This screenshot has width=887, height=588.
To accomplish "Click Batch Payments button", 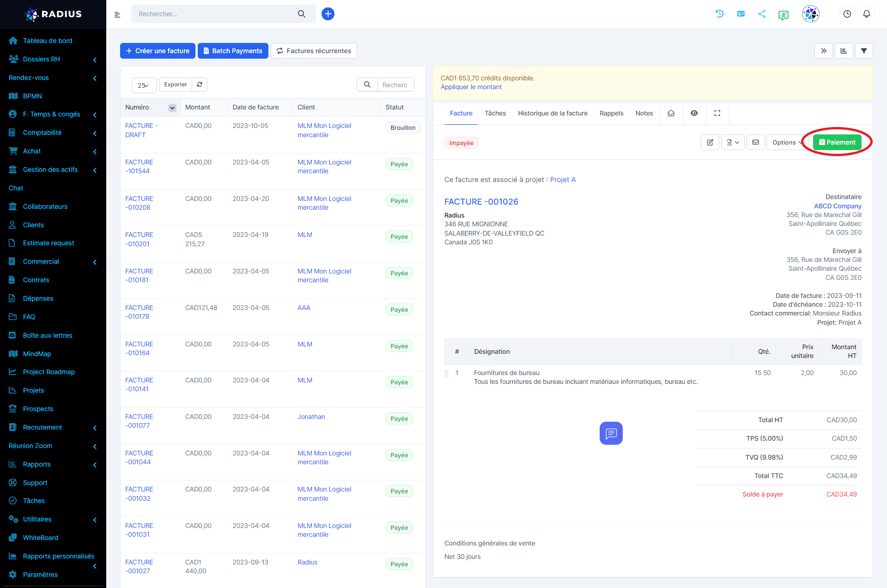I will pyautogui.click(x=233, y=51).
